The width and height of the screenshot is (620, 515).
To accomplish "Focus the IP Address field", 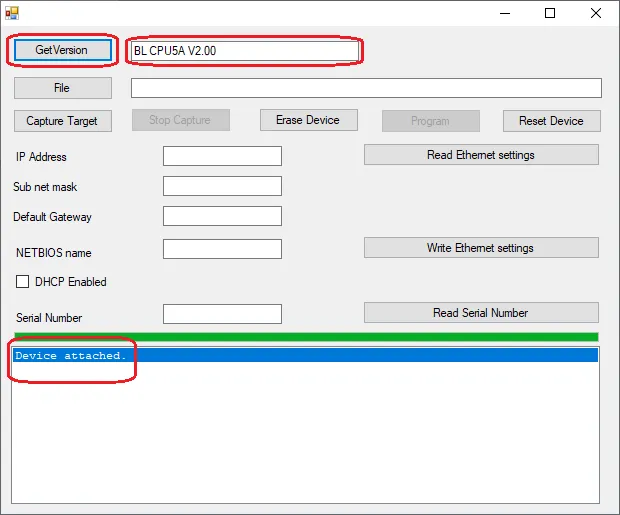I will tap(222, 156).
